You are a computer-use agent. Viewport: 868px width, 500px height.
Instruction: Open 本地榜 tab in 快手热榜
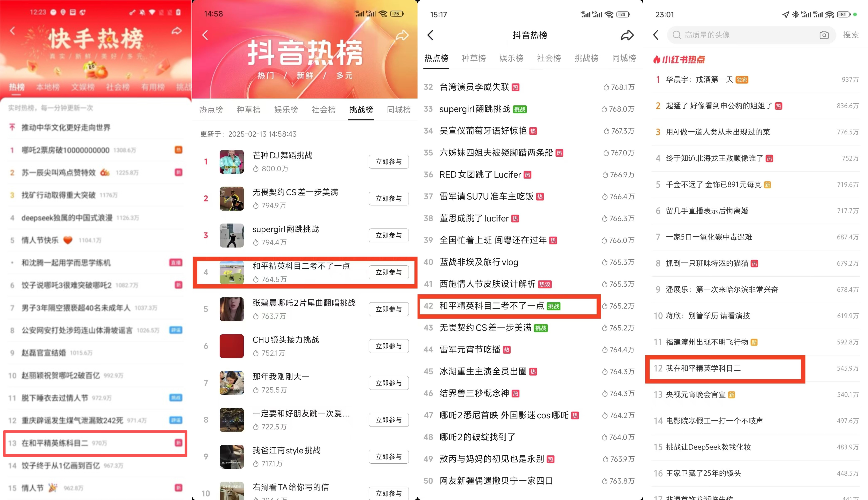click(48, 87)
